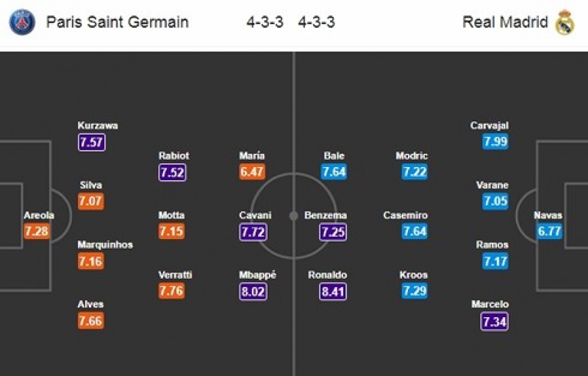Image resolution: width=588 pixels, height=376 pixels.
Task: Select Areola's 7.28 goalkeeper rating
Action: pos(37,232)
